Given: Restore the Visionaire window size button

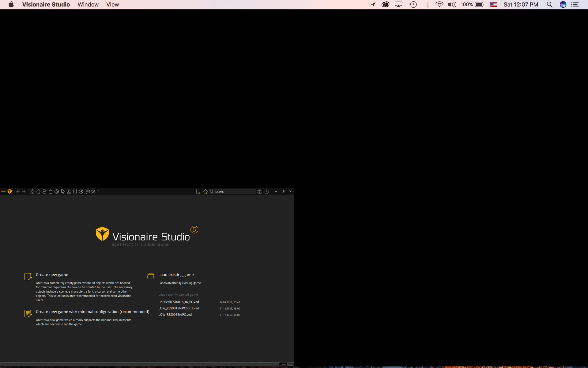Looking at the screenshot, I should 283,191.
